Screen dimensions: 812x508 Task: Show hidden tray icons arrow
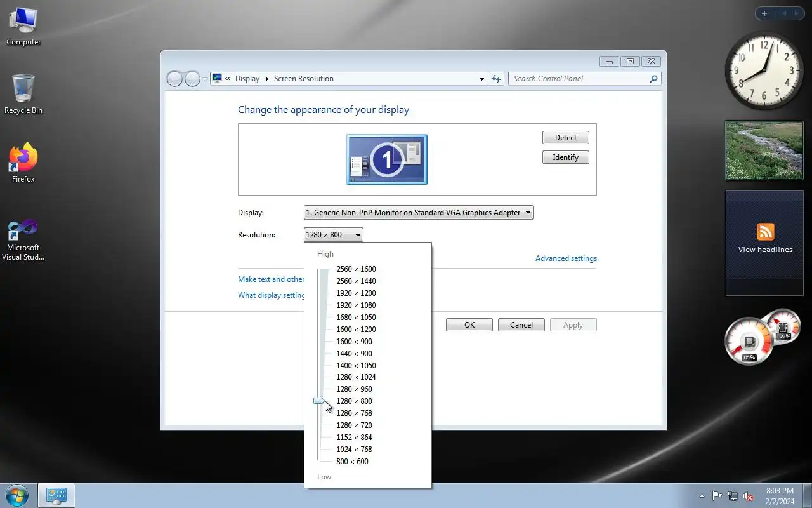702,496
